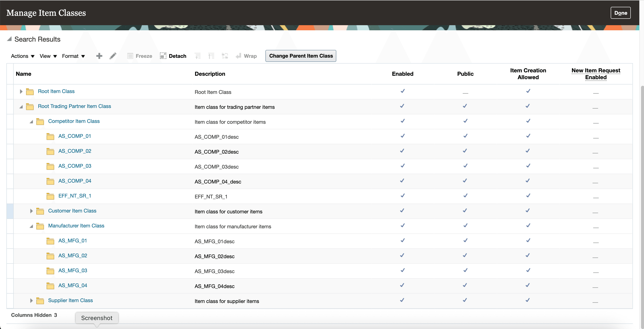Click Enabled checkmark for AS_MFG_04 row
The width and height of the screenshot is (644, 329).
tap(402, 285)
